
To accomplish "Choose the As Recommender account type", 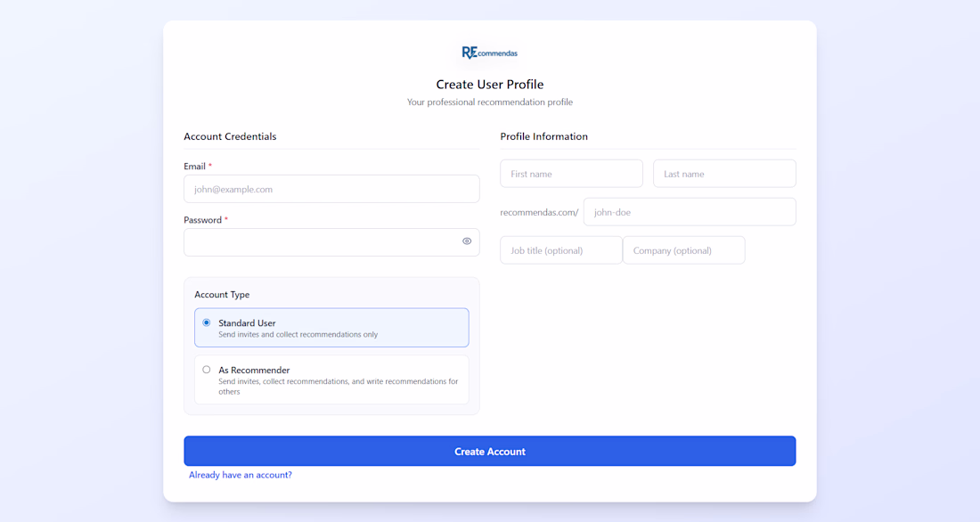I will pyautogui.click(x=207, y=370).
